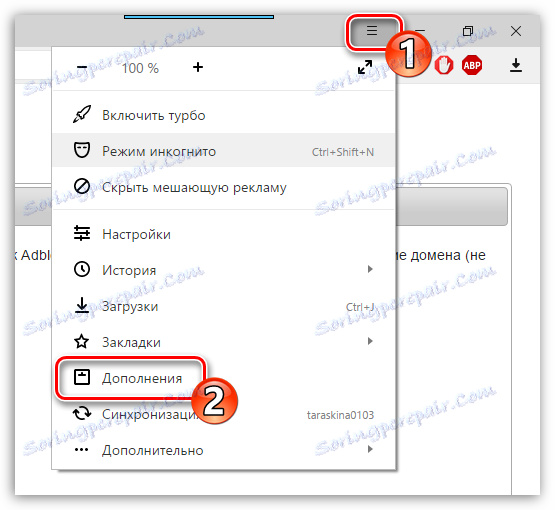Screen dimensions: 555x510
Task: Expand the Закладки submenu arrow
Action: (370, 341)
